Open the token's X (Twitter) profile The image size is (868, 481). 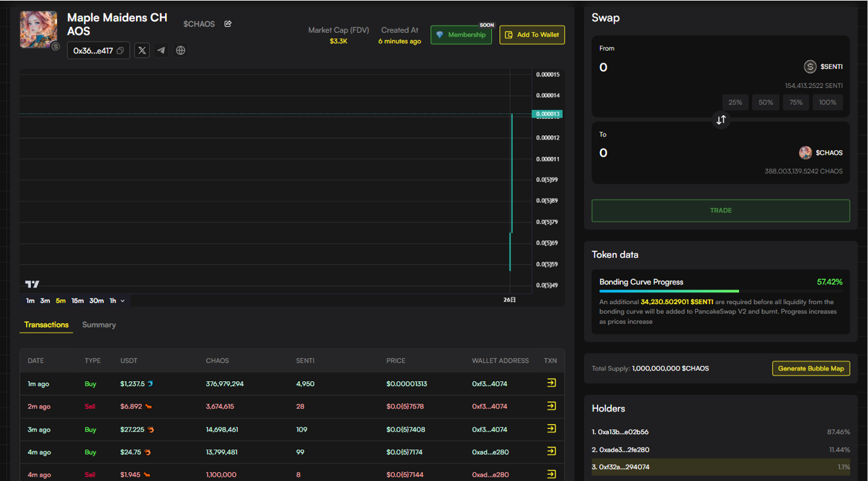(x=142, y=51)
